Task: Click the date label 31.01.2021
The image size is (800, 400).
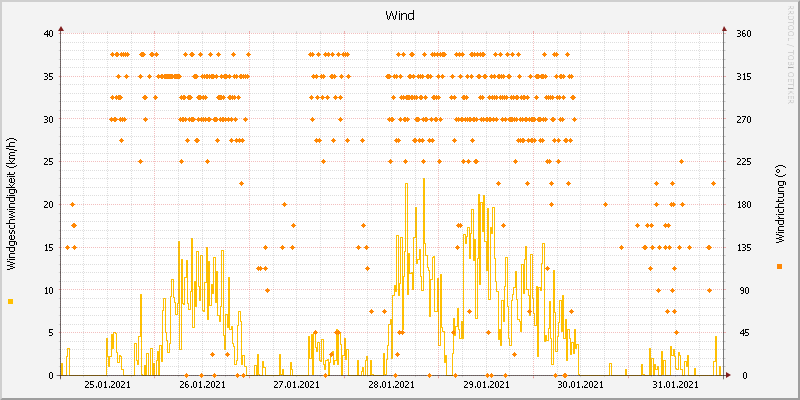Action: pos(675,384)
